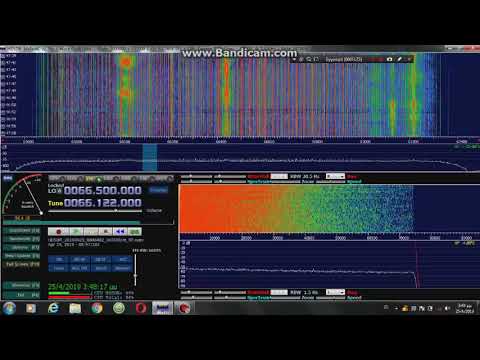Open the Bandicam overlay dropdown arrow
Viewport: 480px width, 360px height.
pos(294,59)
